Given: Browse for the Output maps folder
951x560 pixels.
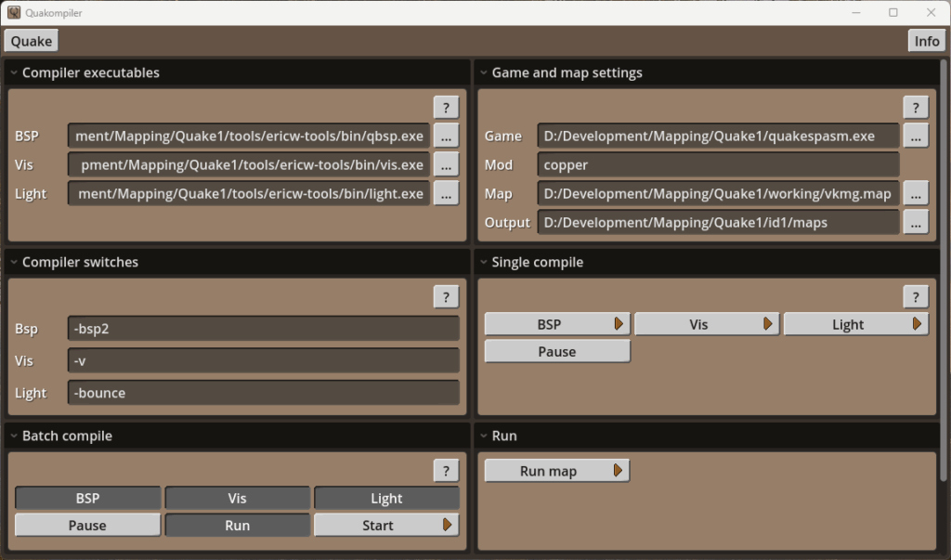Looking at the screenshot, I should [x=916, y=223].
